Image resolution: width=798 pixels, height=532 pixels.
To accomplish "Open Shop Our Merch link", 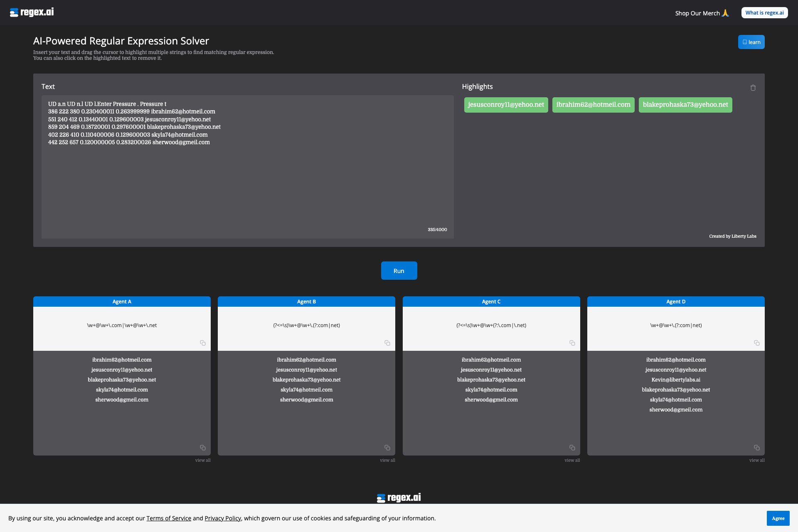I will (x=702, y=13).
